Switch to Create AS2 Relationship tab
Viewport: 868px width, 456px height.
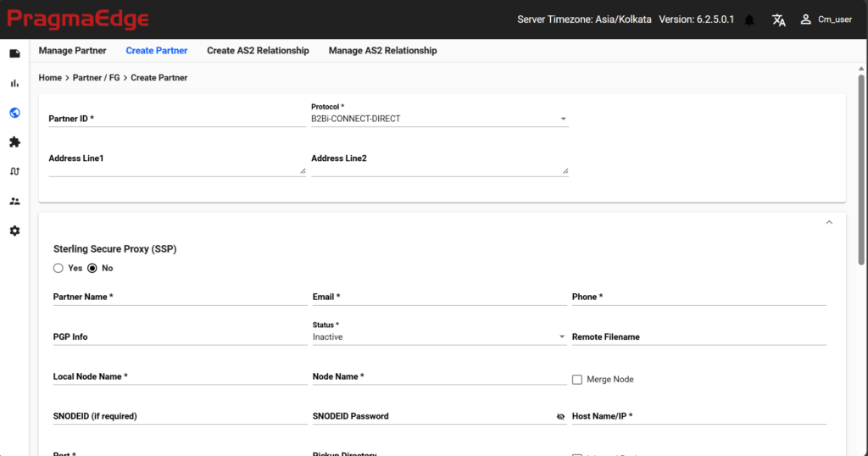coord(258,50)
